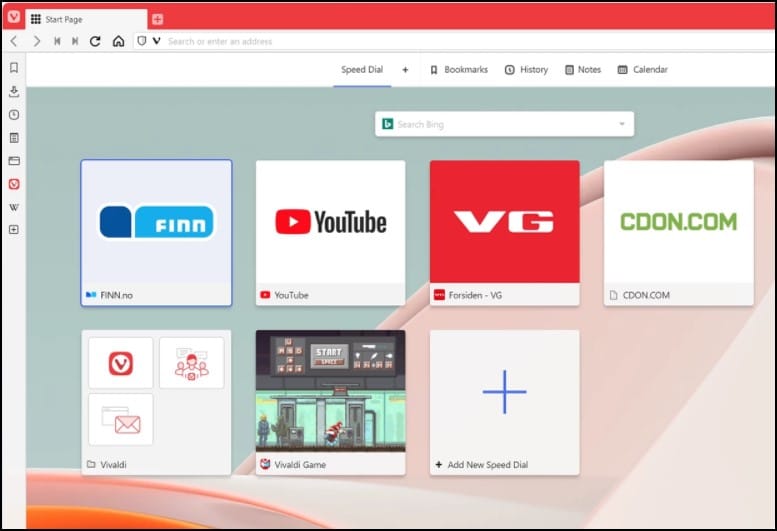The width and height of the screenshot is (777, 531).
Task: Focus the address bar field
Action: tap(453, 41)
